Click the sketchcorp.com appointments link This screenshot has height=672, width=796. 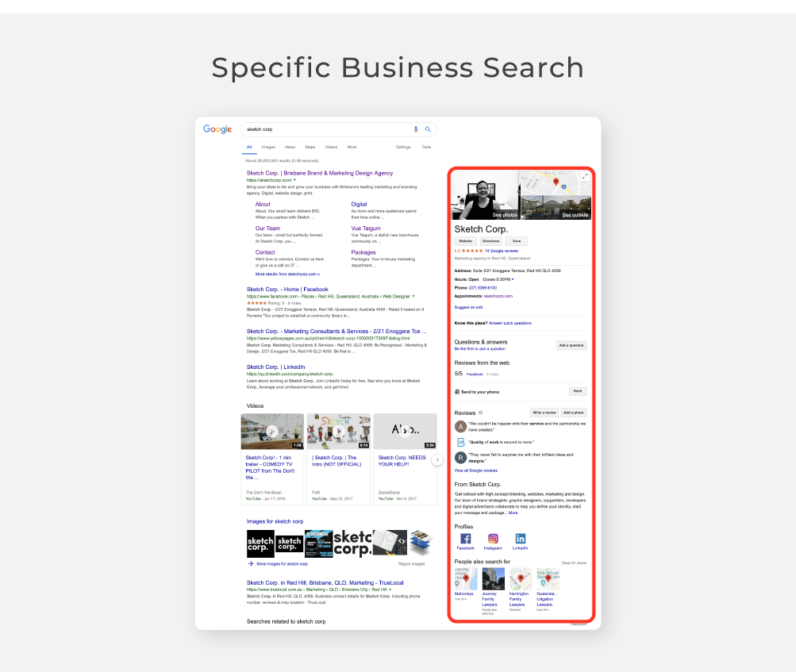498,297
